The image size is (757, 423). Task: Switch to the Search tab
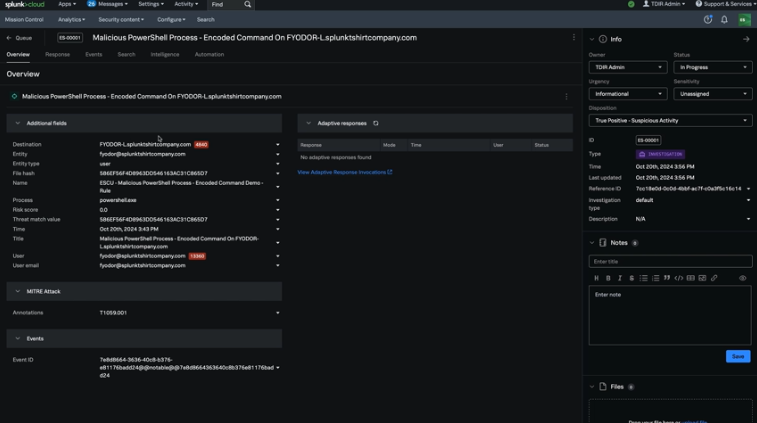tap(126, 55)
